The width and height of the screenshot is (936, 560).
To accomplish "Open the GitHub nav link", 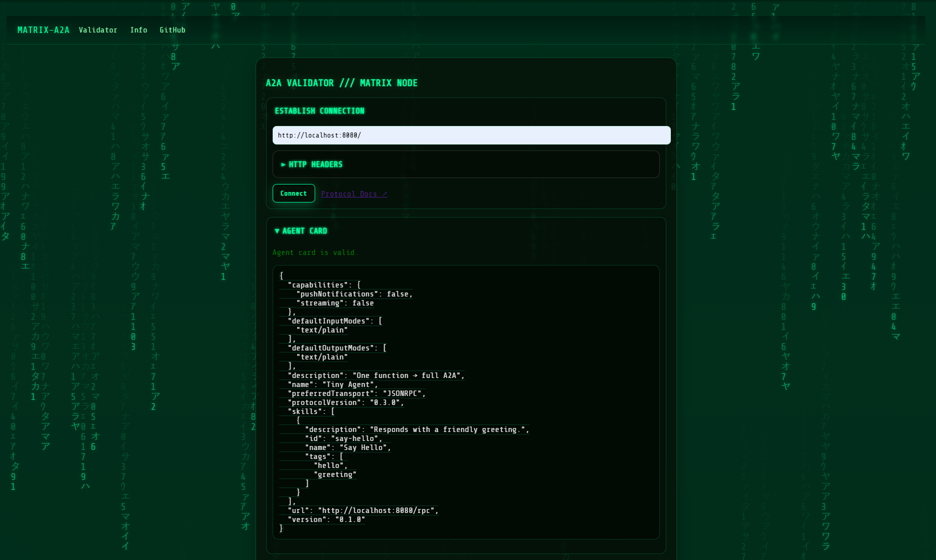I will [172, 30].
